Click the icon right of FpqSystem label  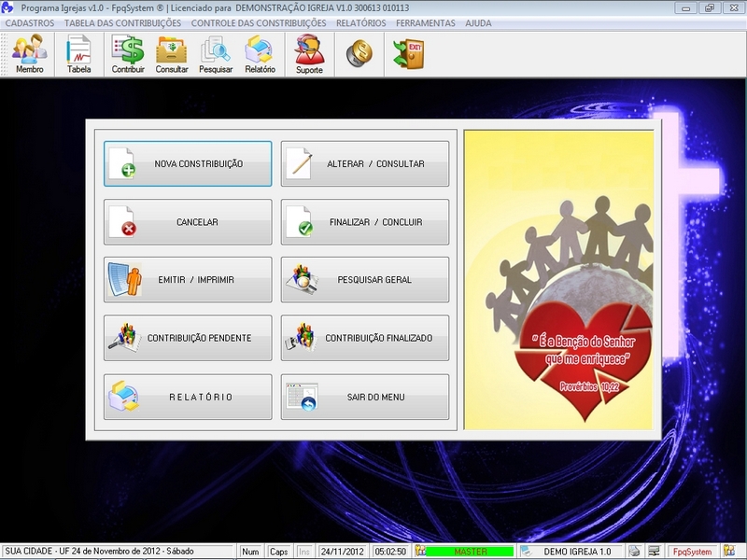coord(728,551)
